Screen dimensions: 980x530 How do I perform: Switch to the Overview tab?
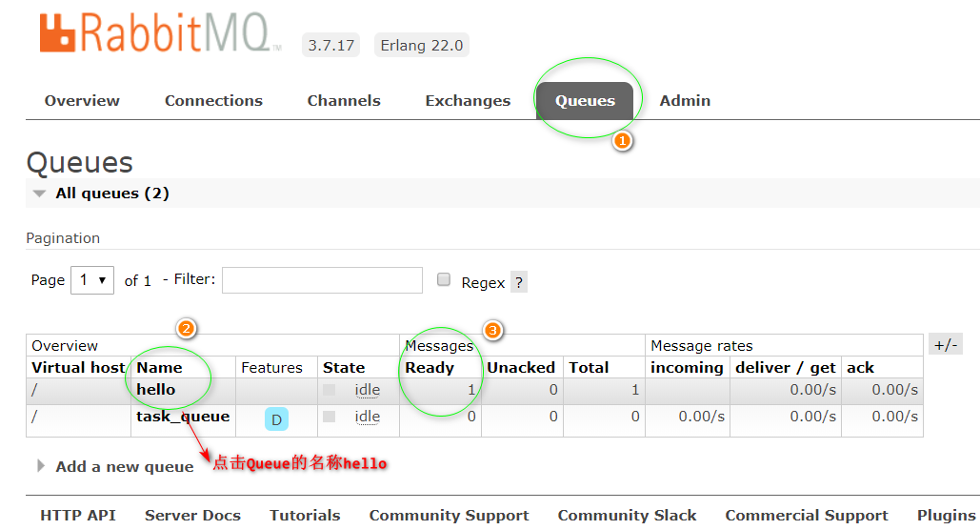click(82, 101)
